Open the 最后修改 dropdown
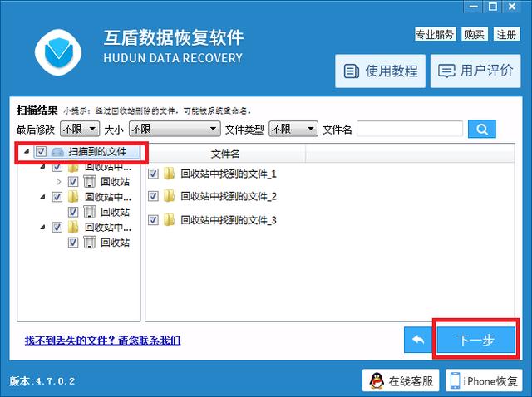The height and width of the screenshot is (397, 532). 80,130
